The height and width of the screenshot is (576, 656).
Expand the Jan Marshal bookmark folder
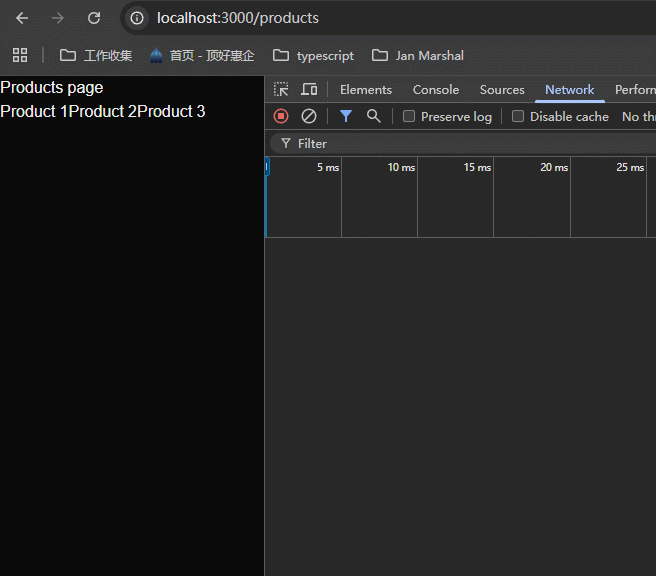pyautogui.click(x=418, y=55)
